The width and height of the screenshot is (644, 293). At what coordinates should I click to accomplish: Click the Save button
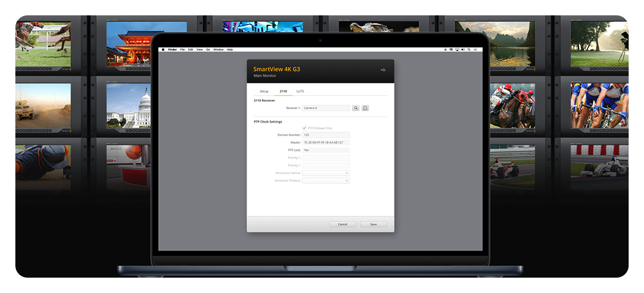pyautogui.click(x=374, y=224)
